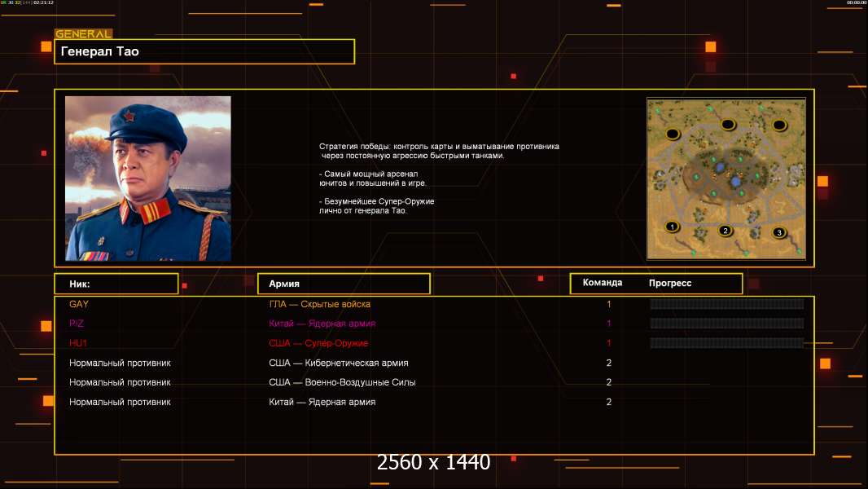Image resolution: width=868 pixels, height=489 pixels.
Task: Click the "Генерал Тао" title field
Action: pos(204,51)
